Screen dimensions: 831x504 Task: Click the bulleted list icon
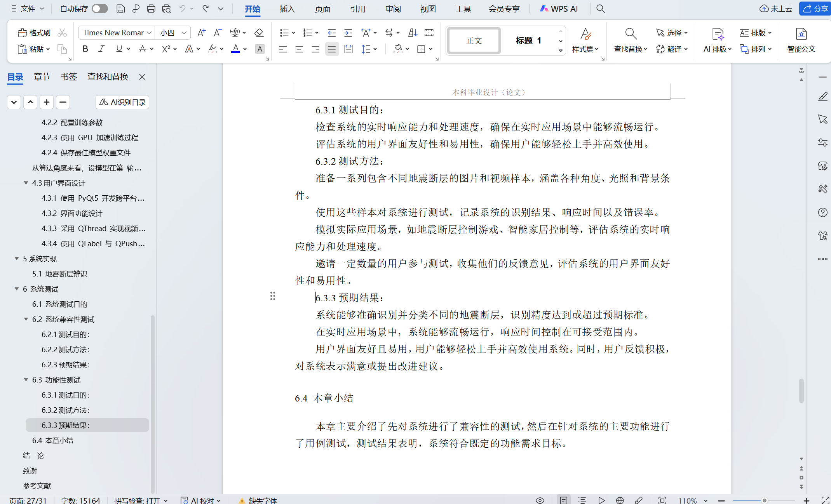[x=284, y=33]
